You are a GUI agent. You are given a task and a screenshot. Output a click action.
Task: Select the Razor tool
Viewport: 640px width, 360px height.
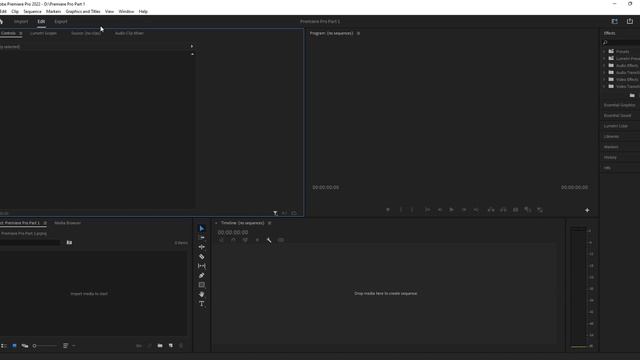[202, 256]
